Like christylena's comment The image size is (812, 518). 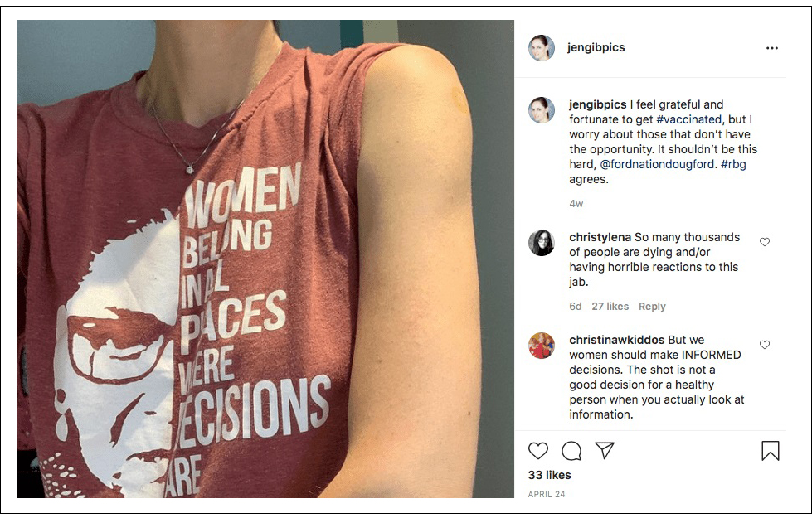tap(765, 242)
